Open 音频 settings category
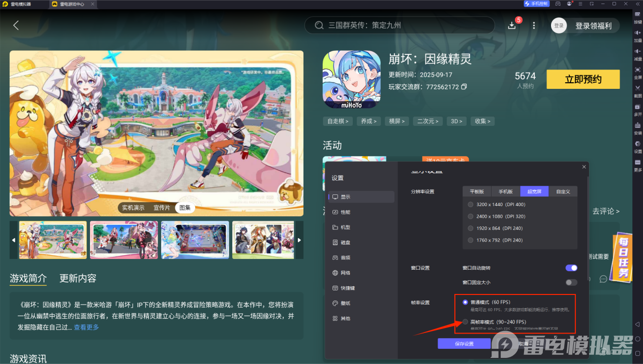Viewport: 643px width, 364px height. pos(361,257)
